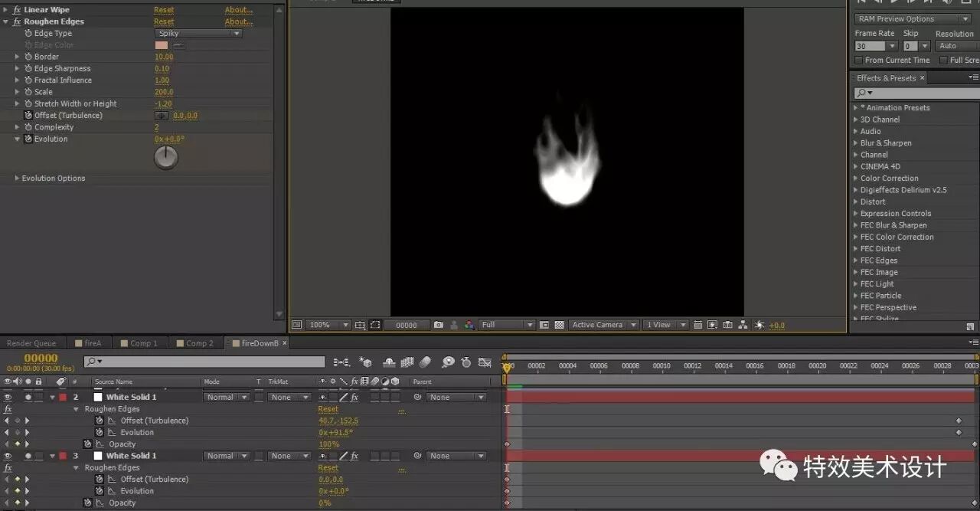Take a snapshot of the composition
This screenshot has height=511, width=980.
tap(438, 325)
